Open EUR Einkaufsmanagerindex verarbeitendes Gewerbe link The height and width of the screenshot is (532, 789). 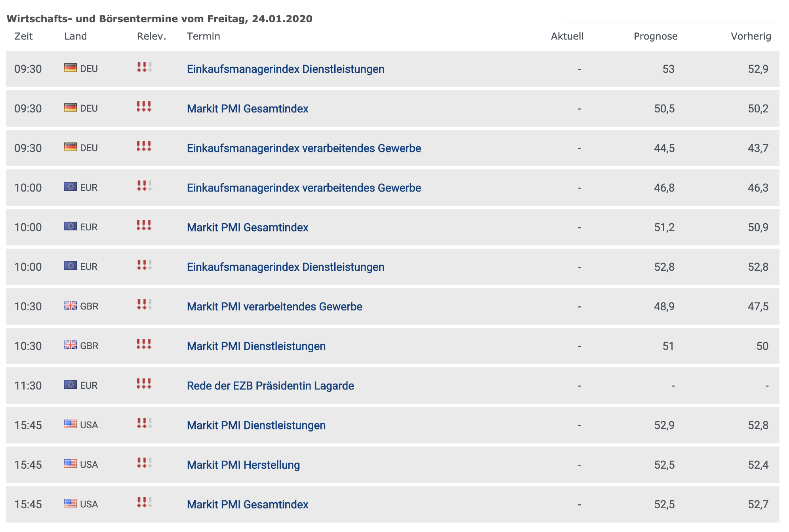pyautogui.click(x=304, y=188)
